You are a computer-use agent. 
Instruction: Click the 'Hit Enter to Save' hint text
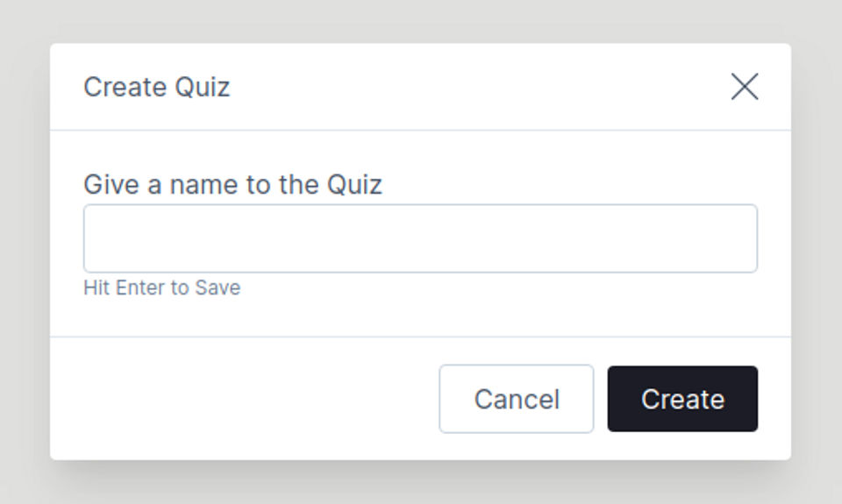point(161,287)
